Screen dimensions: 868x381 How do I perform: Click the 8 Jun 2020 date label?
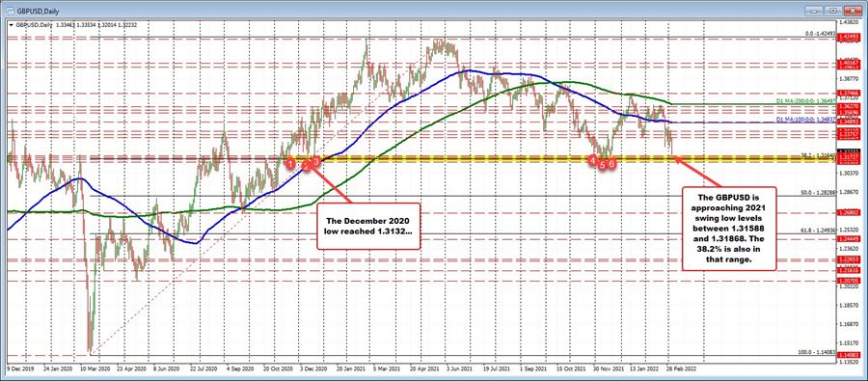pyautogui.click(x=168, y=367)
